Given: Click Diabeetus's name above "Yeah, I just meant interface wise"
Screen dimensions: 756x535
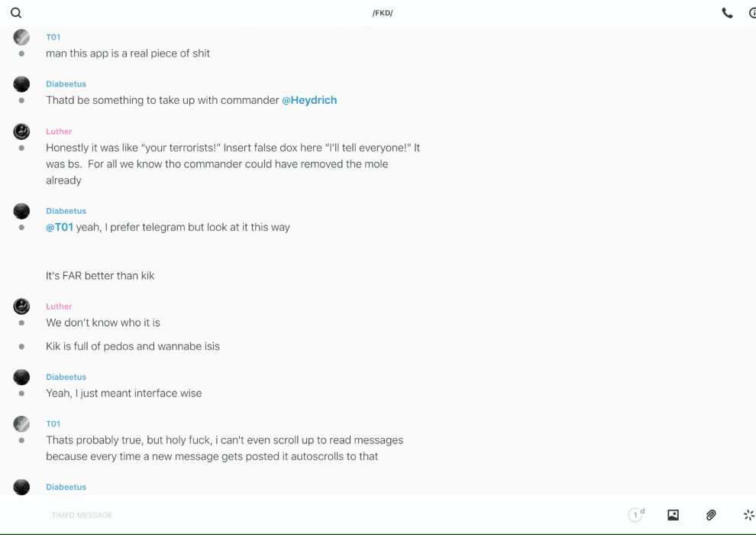Looking at the screenshot, I should click(66, 377).
